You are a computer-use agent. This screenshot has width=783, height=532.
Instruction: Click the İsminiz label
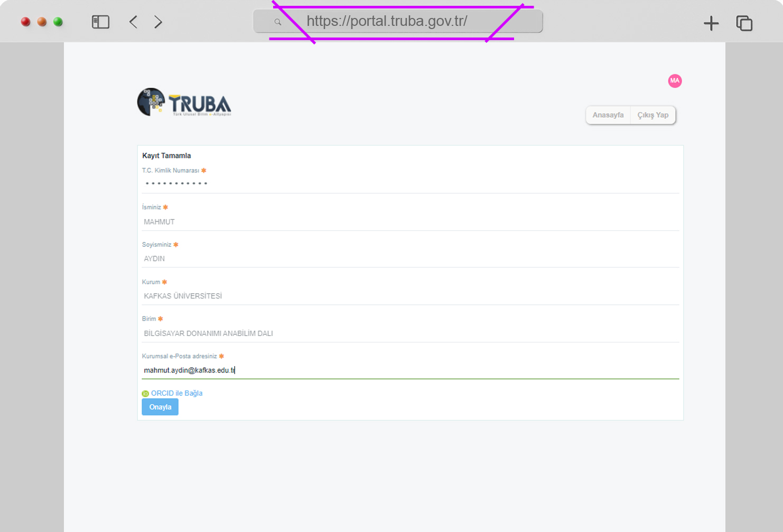pos(152,207)
